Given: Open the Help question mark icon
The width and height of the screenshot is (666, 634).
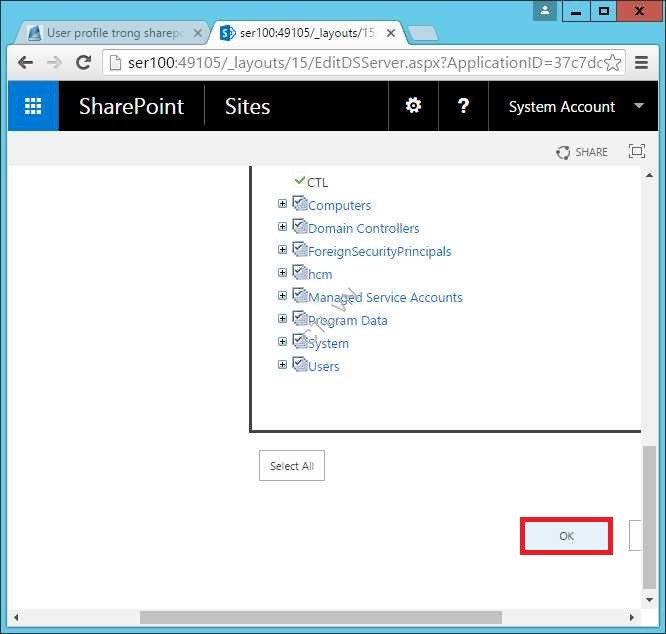Looking at the screenshot, I should point(463,106).
